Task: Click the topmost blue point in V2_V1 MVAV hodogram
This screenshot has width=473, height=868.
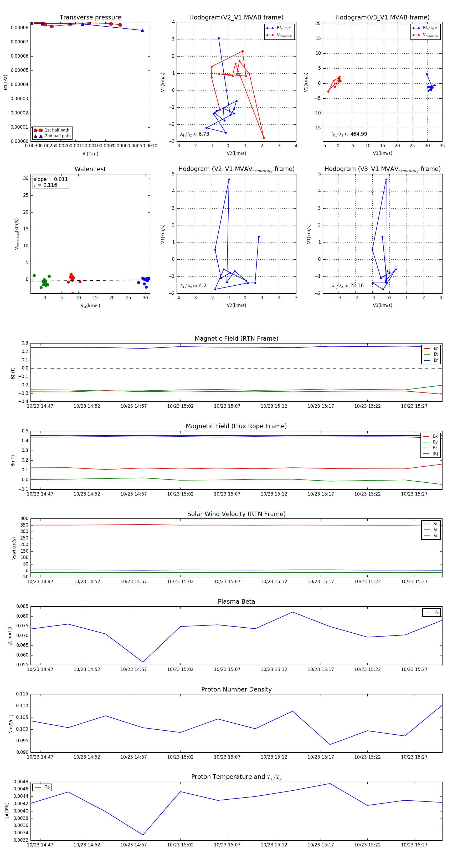Action: pos(229,180)
